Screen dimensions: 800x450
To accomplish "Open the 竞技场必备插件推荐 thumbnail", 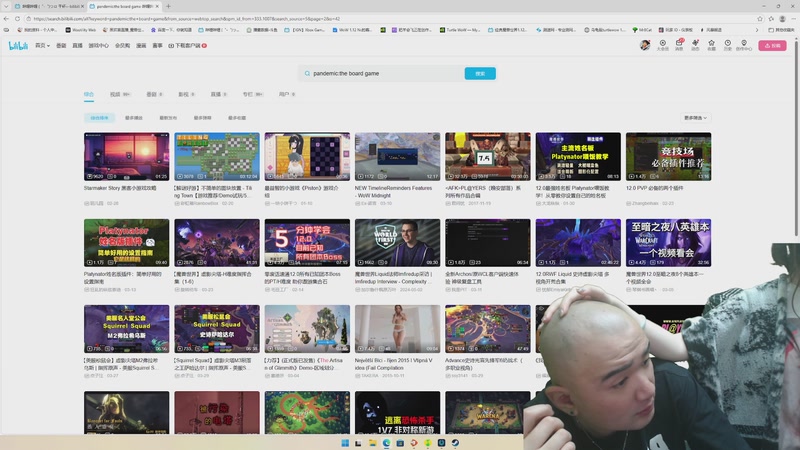I will pyautogui.click(x=668, y=157).
